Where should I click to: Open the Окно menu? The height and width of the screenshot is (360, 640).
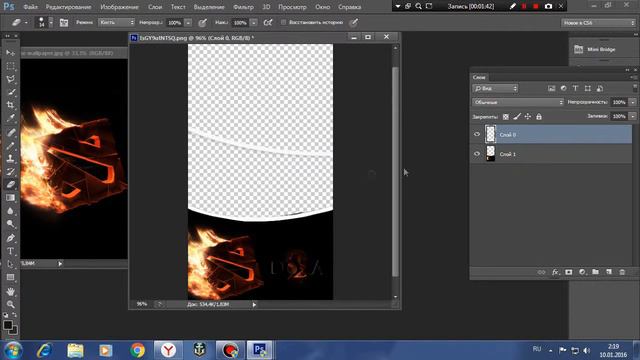(x=322, y=7)
